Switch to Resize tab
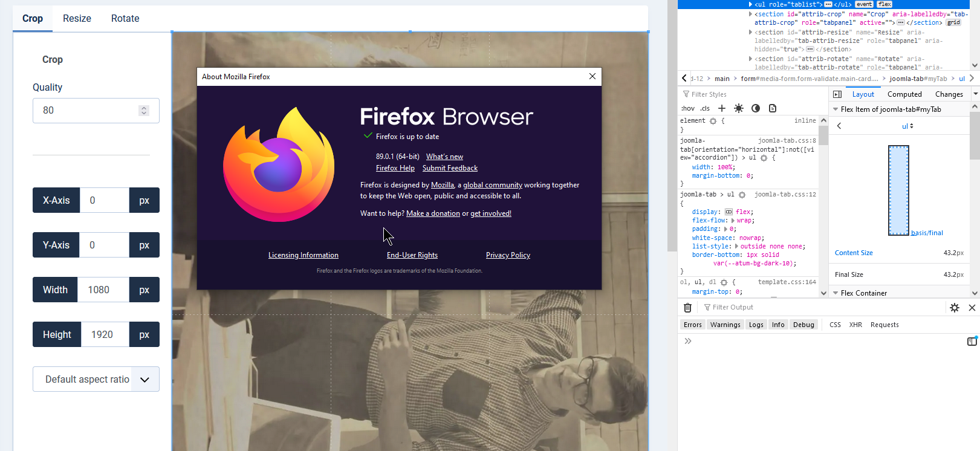Screen dimensions: 980x451 [77, 18]
